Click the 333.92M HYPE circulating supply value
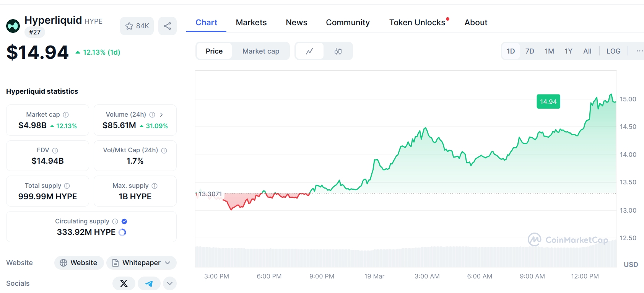The image size is (644, 293). coord(86,232)
